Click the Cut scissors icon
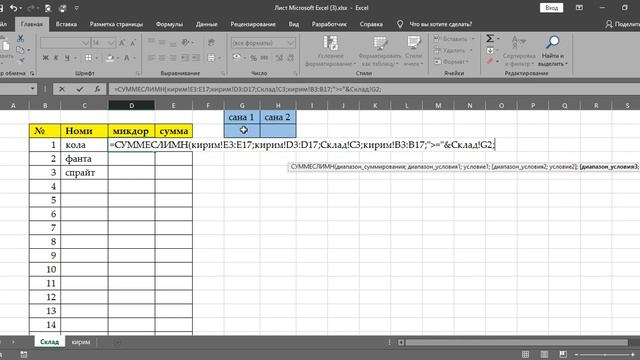The height and width of the screenshot is (360, 640). [20, 38]
